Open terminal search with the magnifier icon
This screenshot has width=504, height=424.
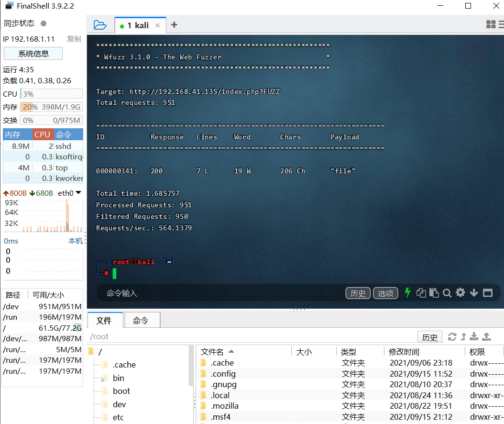tap(447, 292)
